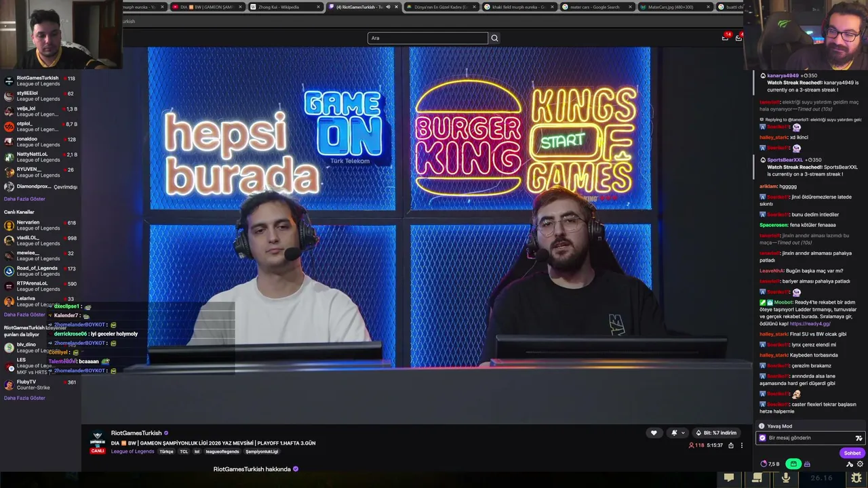Screen dimensions: 868x488
Task: Switch to the MaterCars.jpg tab
Action: point(674,7)
